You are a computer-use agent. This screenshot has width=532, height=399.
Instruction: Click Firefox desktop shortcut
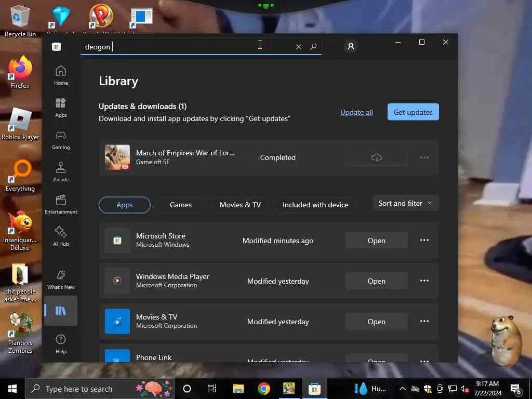click(20, 72)
